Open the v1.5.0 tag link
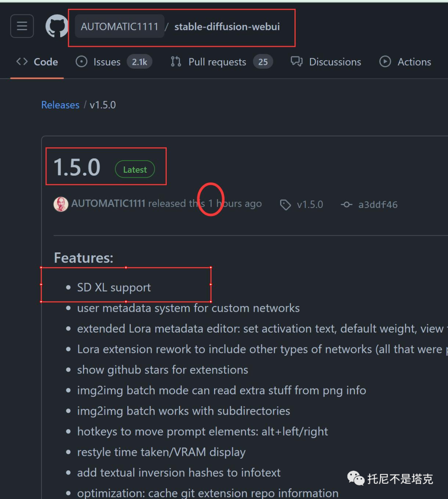This screenshot has width=448, height=499. tap(310, 205)
